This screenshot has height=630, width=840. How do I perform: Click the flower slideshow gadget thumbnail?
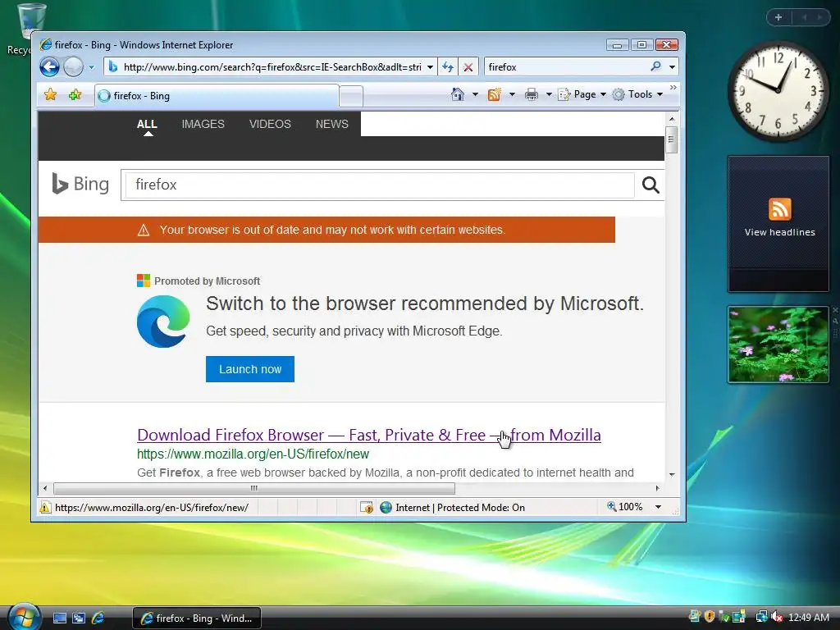coord(778,345)
